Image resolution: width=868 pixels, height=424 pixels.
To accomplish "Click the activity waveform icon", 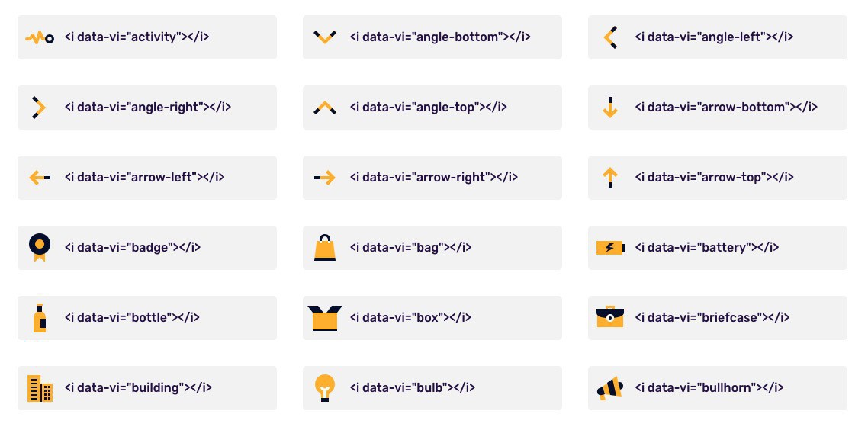I will tap(39, 37).
